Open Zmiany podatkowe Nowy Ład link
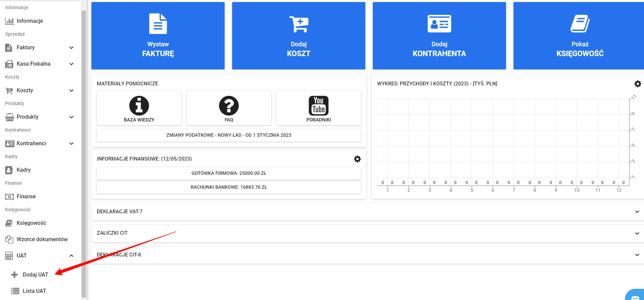 (229, 135)
